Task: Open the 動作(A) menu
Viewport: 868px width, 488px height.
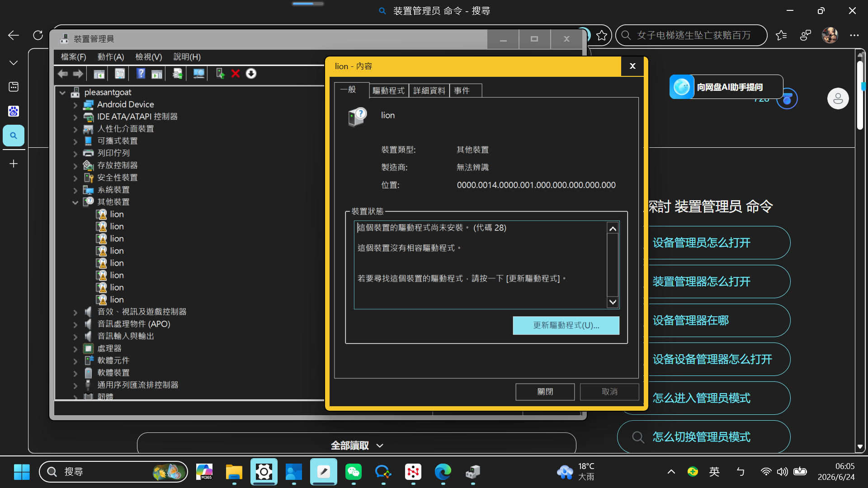Action: coord(111,57)
